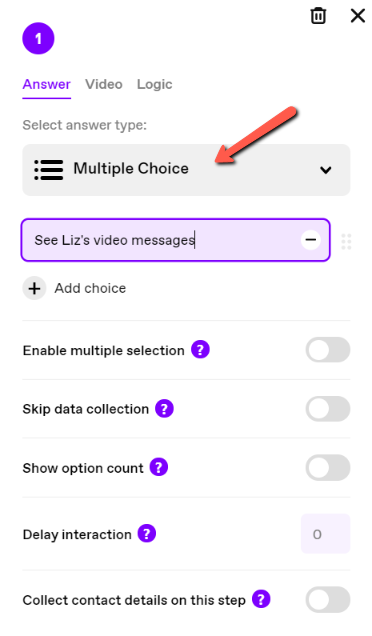Viewport: 372px width, 636px height.
Task: Click the Delay interaction number field
Action: tap(325, 534)
